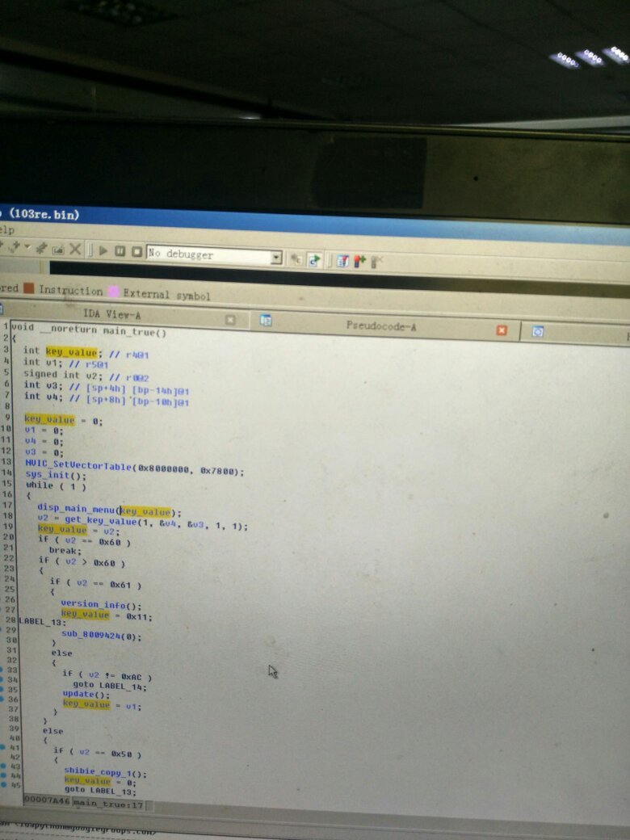Pause the debugged process
Viewport: 630px width, 840px height.
pos(120,251)
